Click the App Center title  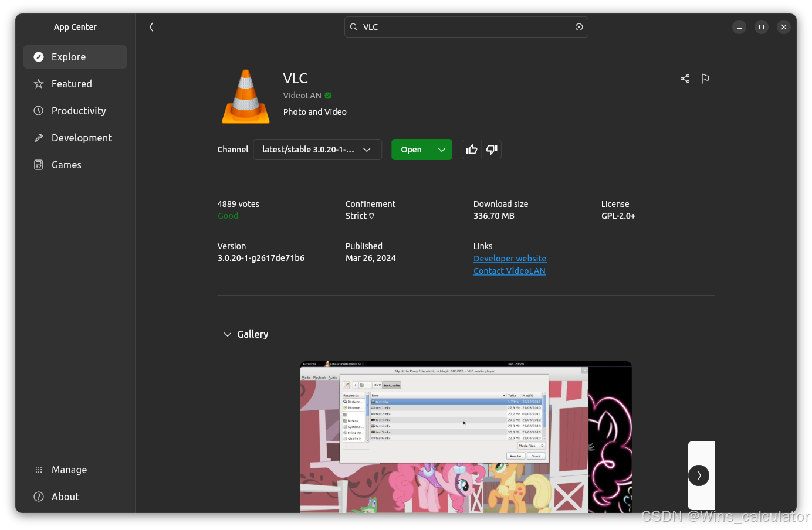[75, 27]
